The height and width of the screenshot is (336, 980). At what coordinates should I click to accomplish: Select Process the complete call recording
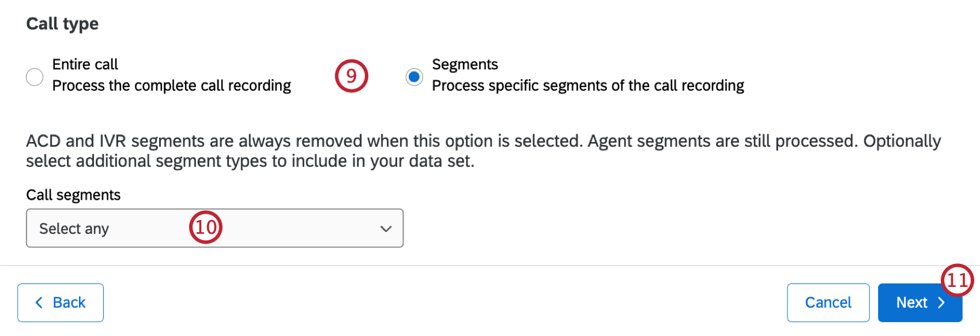click(x=171, y=85)
